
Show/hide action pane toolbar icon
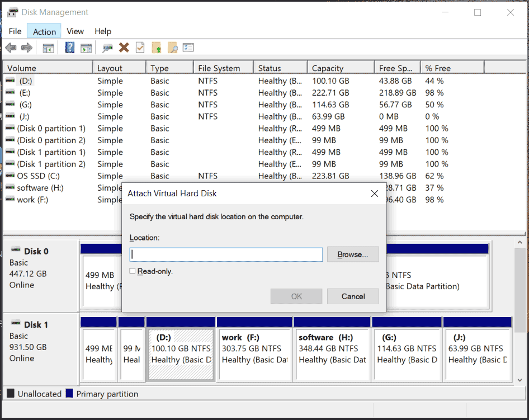coord(86,48)
